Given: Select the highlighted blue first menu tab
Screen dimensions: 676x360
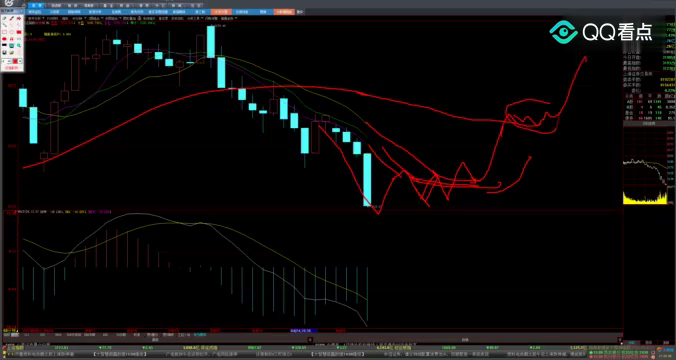Looking at the screenshot, I should coord(36,6).
